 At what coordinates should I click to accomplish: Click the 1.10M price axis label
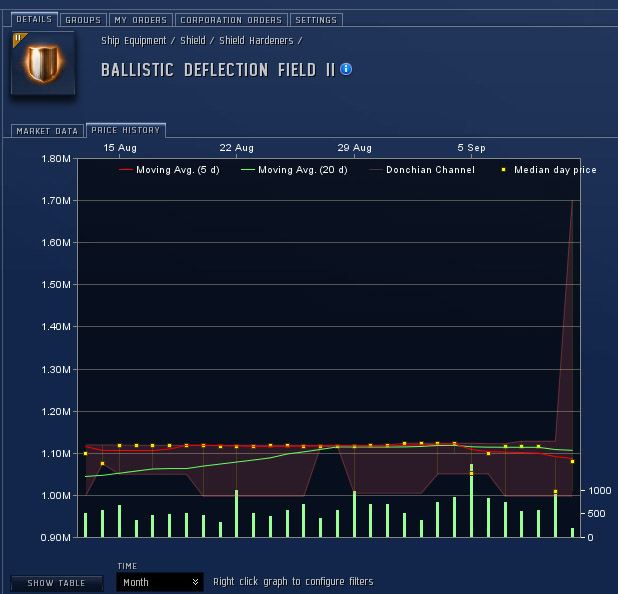(x=56, y=454)
